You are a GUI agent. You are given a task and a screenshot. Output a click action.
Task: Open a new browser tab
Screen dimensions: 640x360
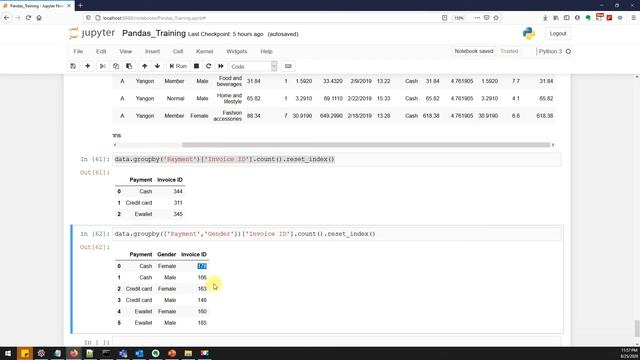(x=80, y=6)
